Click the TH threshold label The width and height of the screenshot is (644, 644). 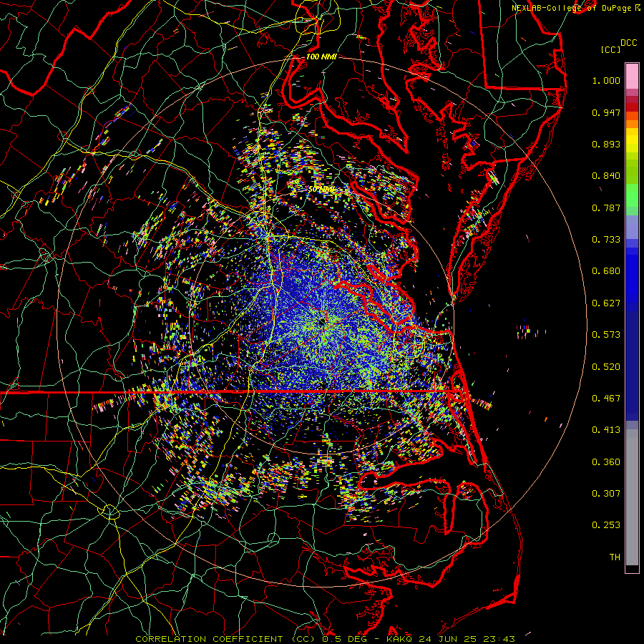pyautogui.click(x=615, y=557)
